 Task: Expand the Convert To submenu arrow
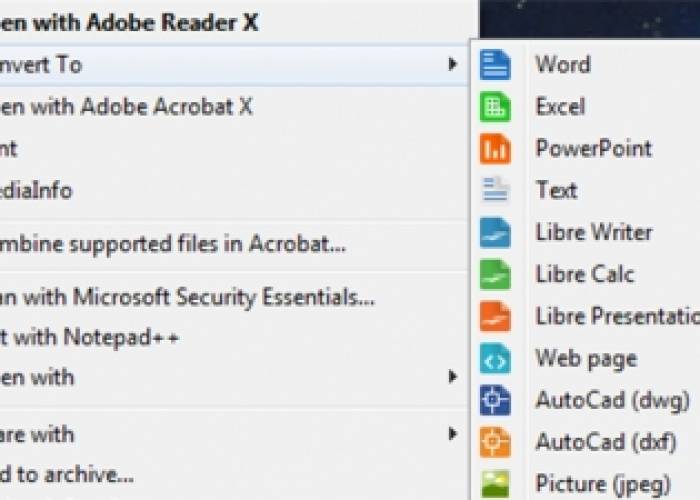click(x=453, y=64)
